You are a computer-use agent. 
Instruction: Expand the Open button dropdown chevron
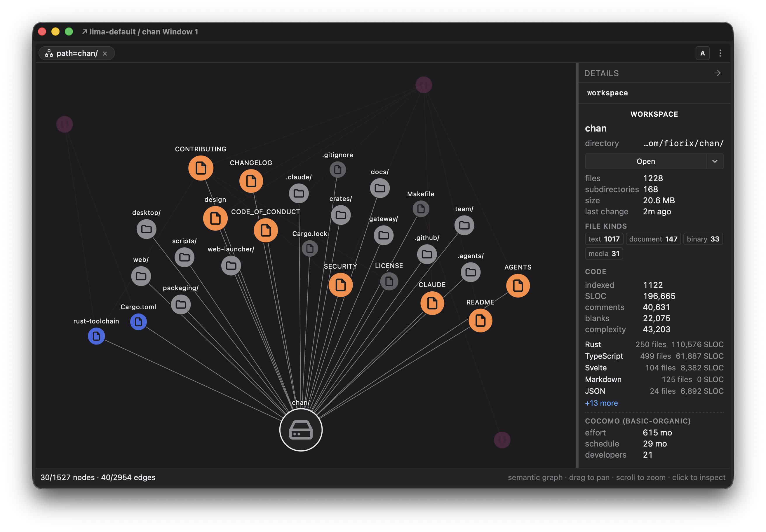pyautogui.click(x=715, y=161)
